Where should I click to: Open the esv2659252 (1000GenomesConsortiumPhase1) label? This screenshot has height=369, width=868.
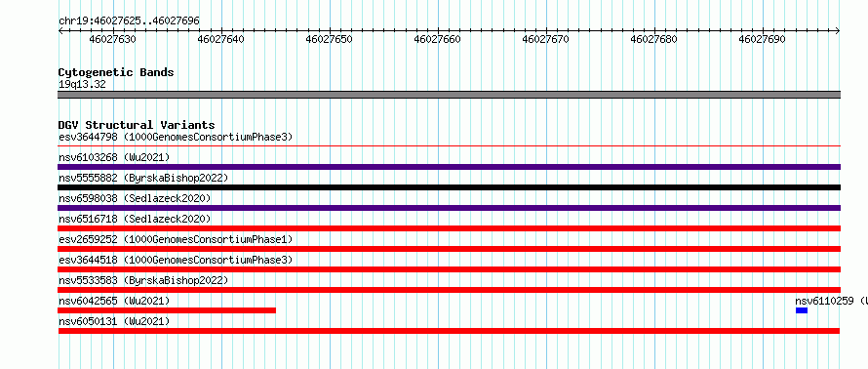tap(176, 239)
